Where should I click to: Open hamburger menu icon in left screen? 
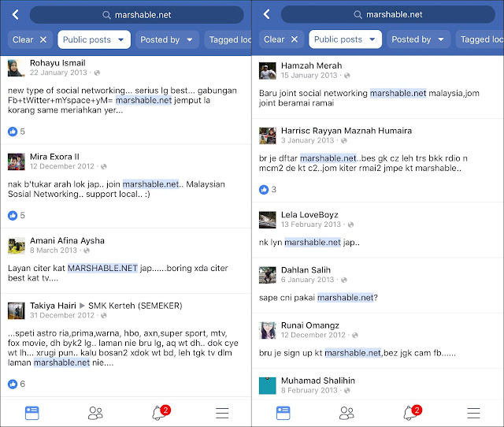coord(222,413)
